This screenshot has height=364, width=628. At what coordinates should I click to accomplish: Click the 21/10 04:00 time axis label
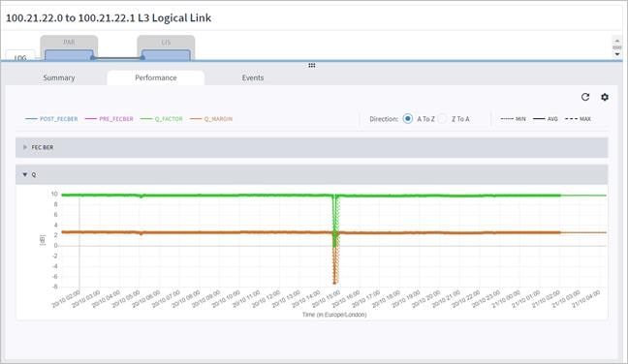586,298
